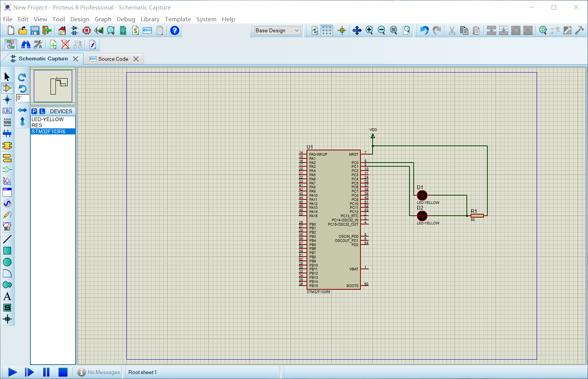Pause the simulation

click(x=46, y=372)
